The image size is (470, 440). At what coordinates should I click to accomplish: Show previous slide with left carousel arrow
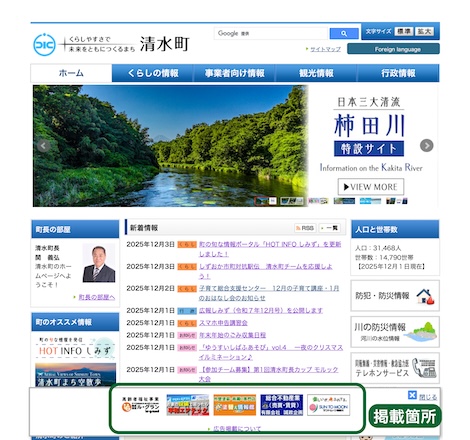tap(43, 146)
